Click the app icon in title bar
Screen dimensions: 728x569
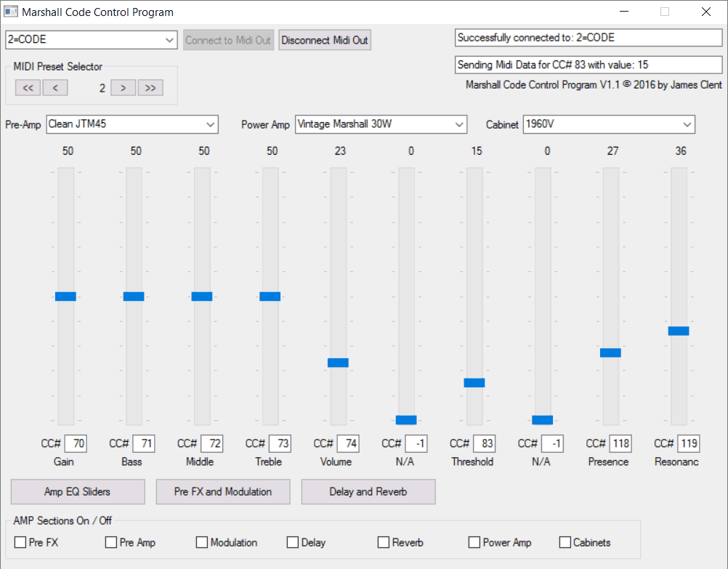(11, 12)
